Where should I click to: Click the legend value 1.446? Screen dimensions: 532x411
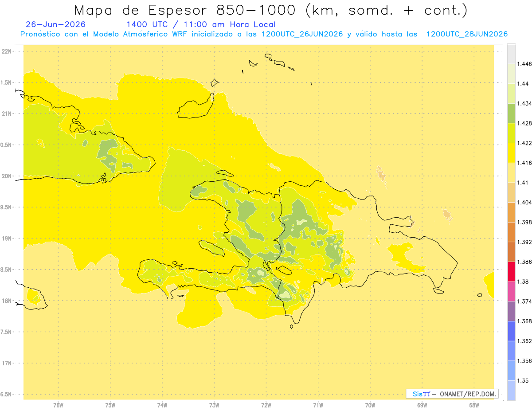525,64
